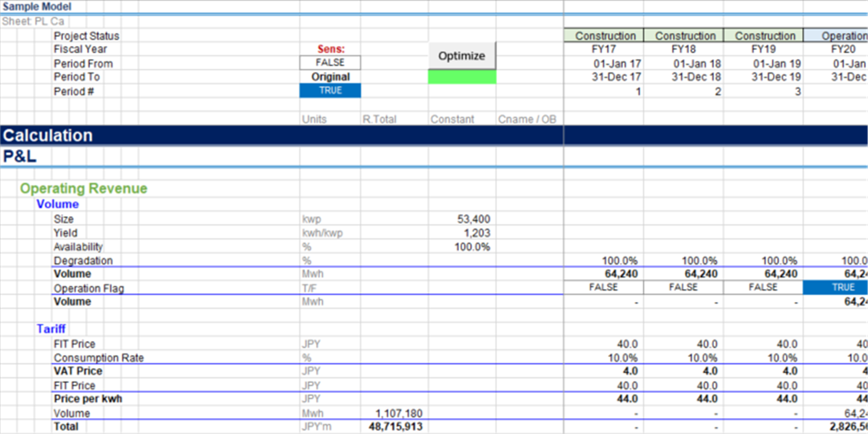Select the FY18 fiscal year cell

point(683,49)
